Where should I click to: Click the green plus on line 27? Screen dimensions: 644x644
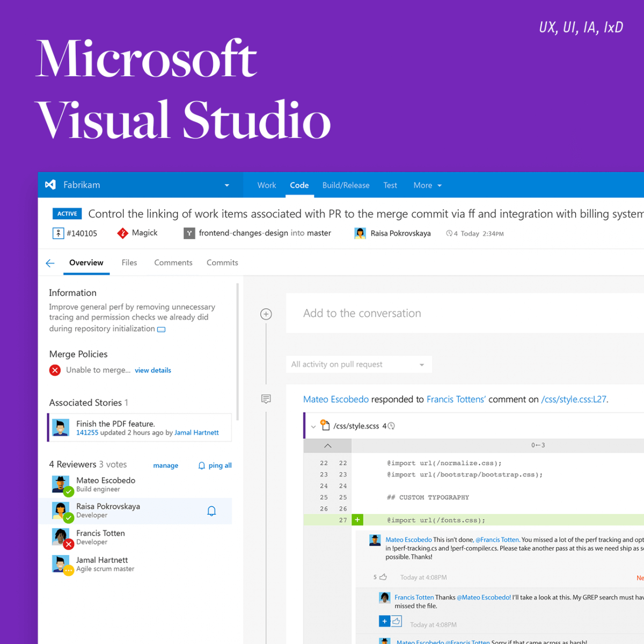click(357, 519)
